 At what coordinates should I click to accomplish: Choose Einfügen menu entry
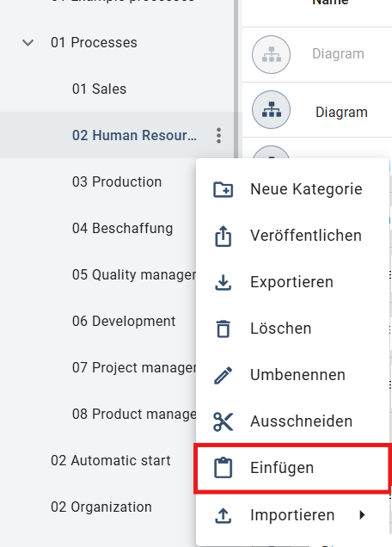292,468
